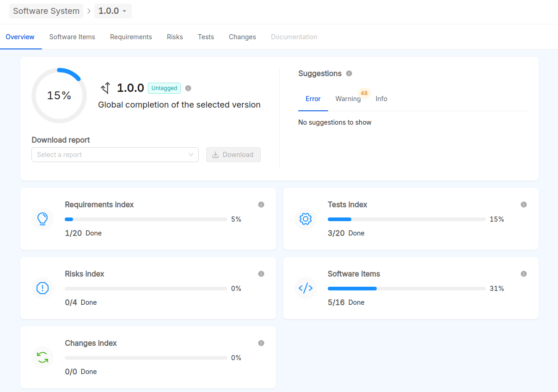Click the breadcrumb chevron separator after Software System
Image resolution: width=558 pixels, height=392 pixels.
tap(89, 11)
